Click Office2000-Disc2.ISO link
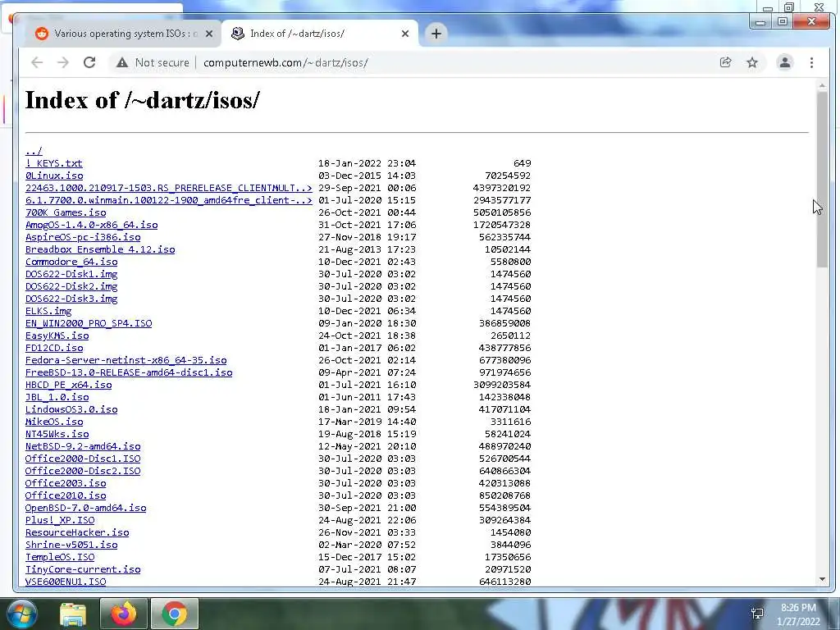840x630 pixels. coord(83,472)
